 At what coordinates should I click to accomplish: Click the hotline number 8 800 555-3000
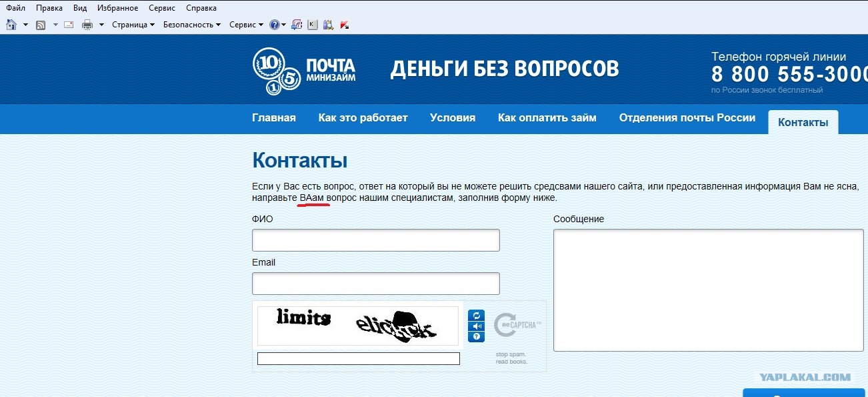click(789, 74)
